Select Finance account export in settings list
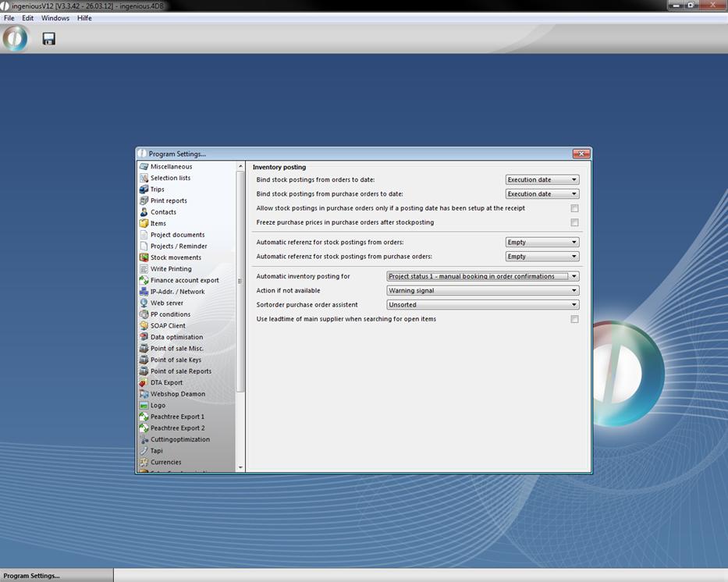The height and width of the screenshot is (582, 728). [x=184, y=280]
